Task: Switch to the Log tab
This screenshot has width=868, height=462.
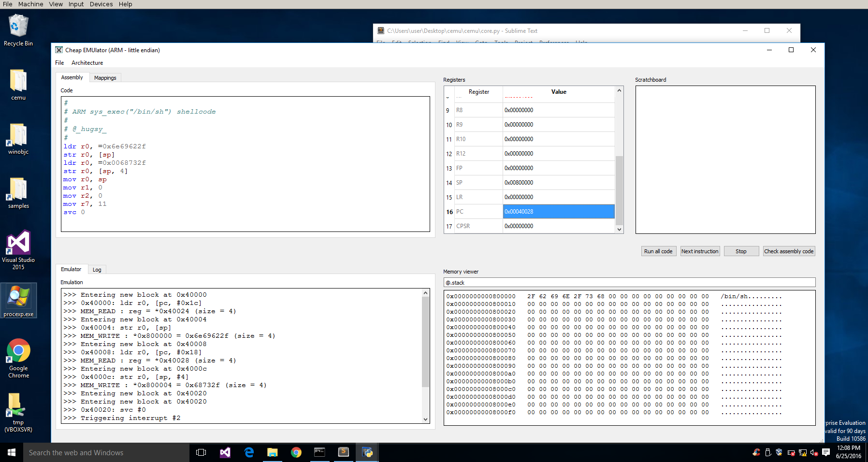Action: pyautogui.click(x=97, y=270)
